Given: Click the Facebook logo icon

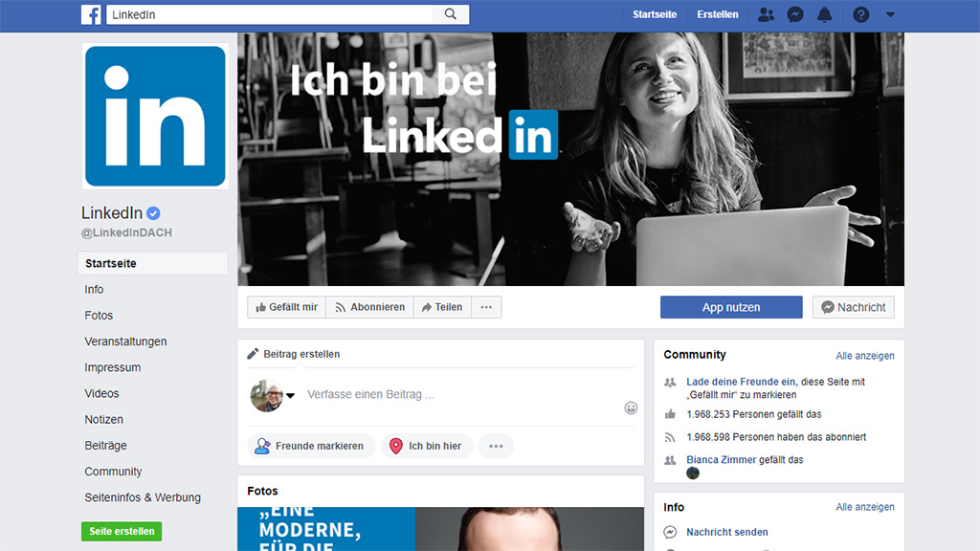Looking at the screenshot, I should click(x=91, y=14).
